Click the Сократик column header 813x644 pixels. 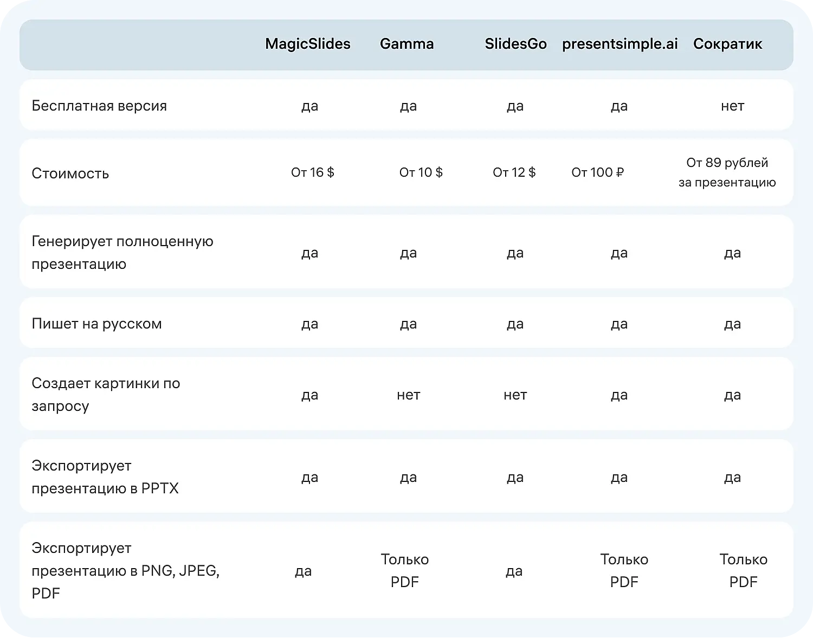point(727,44)
